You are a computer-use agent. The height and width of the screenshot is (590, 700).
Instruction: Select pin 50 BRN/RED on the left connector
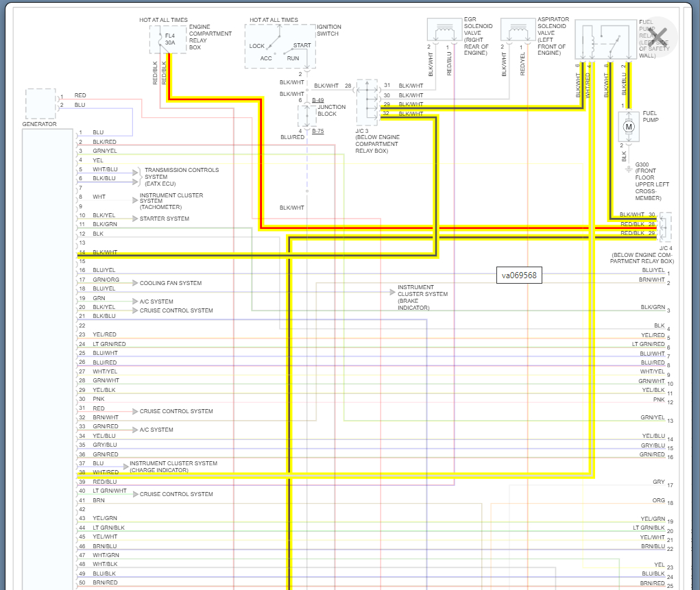98,582
